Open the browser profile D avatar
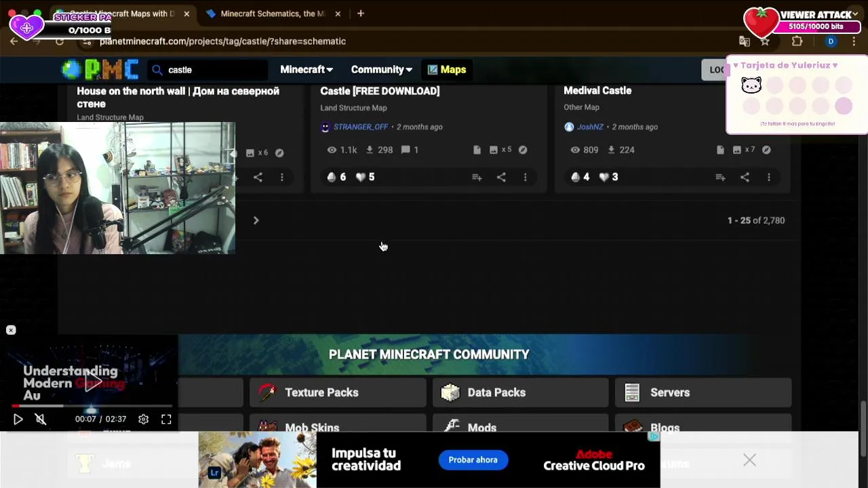Screen dimensions: 868x488 831,41
